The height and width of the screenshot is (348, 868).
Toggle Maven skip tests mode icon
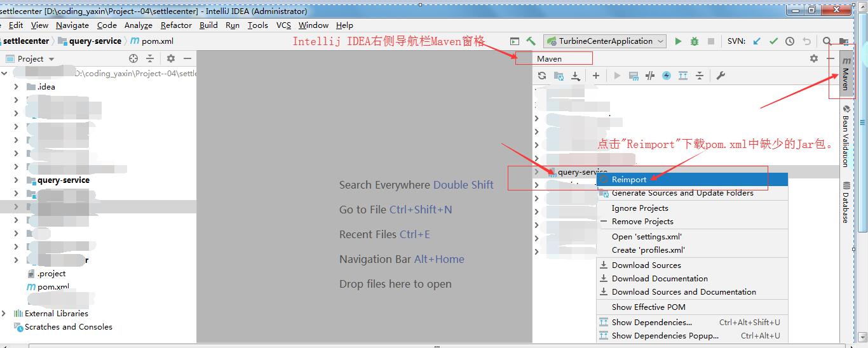[667, 76]
